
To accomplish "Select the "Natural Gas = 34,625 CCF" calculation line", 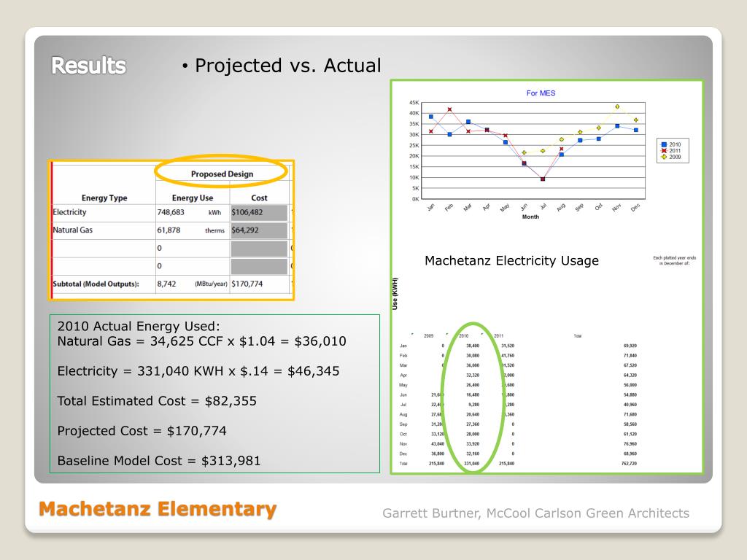I will [x=201, y=341].
